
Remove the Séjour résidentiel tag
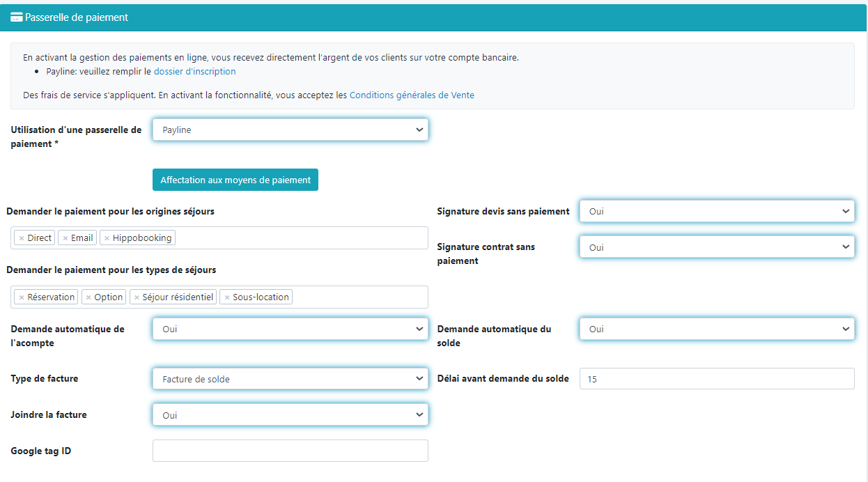tap(137, 297)
